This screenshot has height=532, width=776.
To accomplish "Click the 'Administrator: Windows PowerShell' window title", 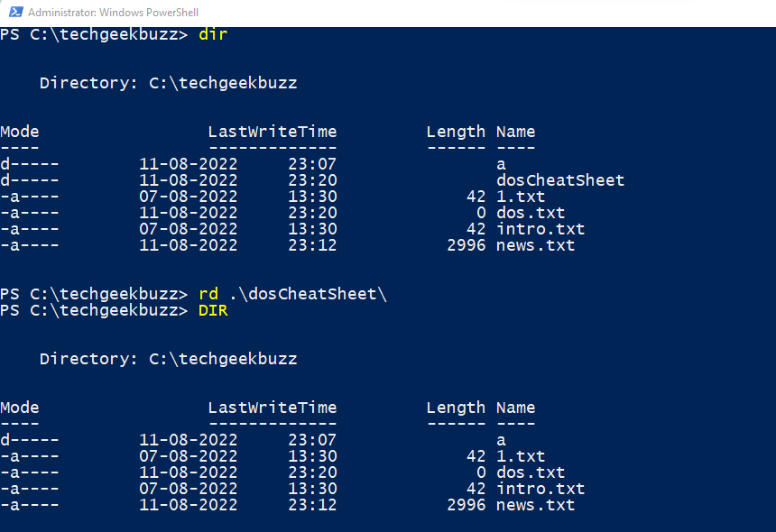I will [114, 13].
